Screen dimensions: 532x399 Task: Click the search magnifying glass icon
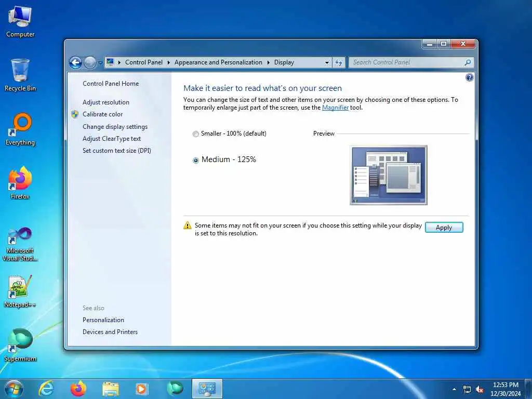[x=468, y=62]
